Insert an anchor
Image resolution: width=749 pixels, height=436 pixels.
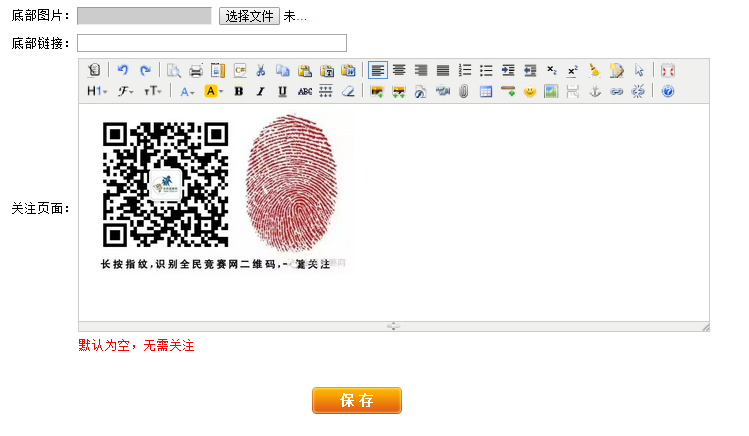[x=595, y=91]
